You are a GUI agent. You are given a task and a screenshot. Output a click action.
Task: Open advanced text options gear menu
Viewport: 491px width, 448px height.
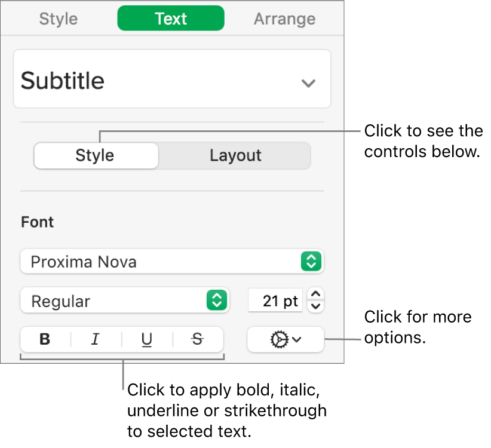(285, 339)
